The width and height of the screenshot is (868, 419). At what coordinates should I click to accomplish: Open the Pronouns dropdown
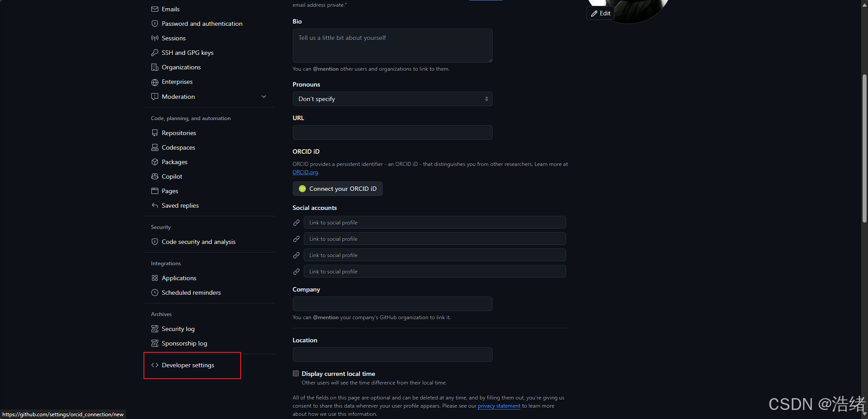click(x=392, y=99)
